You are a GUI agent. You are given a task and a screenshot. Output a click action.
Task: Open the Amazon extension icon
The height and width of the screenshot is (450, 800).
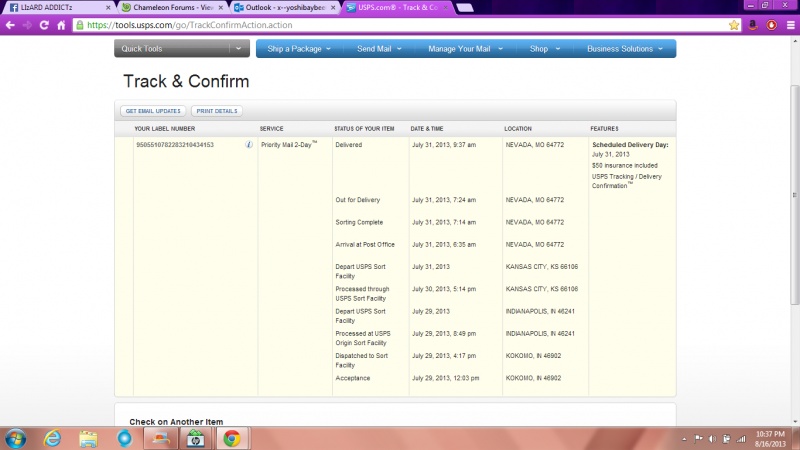click(x=753, y=25)
